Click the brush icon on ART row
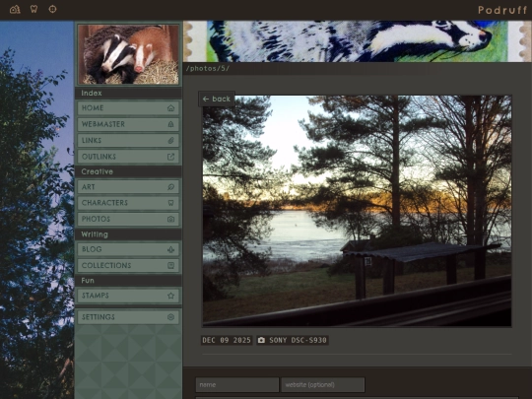 pyautogui.click(x=170, y=187)
